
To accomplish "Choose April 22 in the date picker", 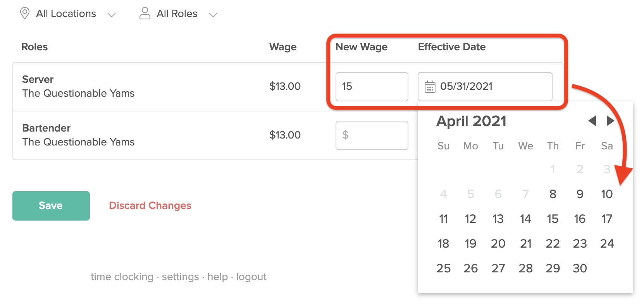I will click(x=553, y=244).
